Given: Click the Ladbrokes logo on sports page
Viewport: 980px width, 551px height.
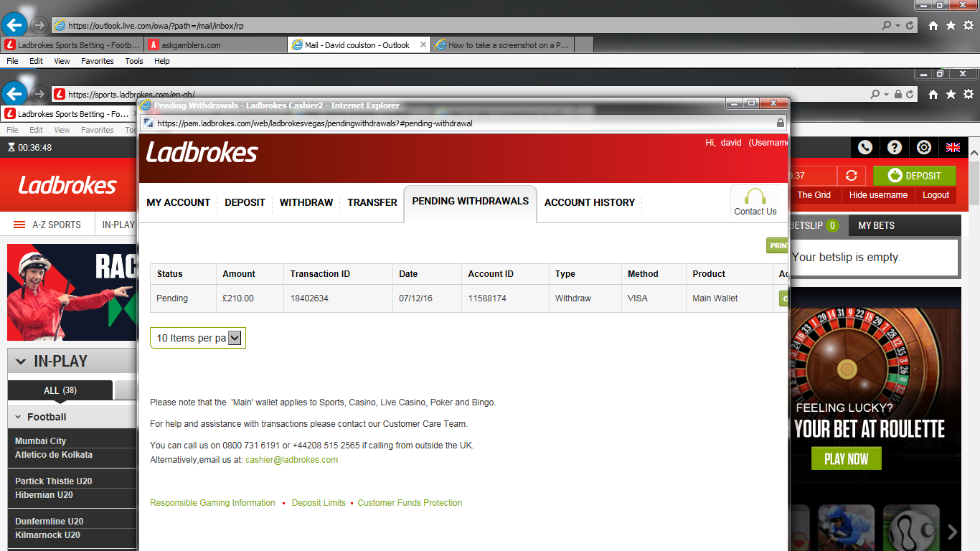Looking at the screenshot, I should tap(67, 185).
